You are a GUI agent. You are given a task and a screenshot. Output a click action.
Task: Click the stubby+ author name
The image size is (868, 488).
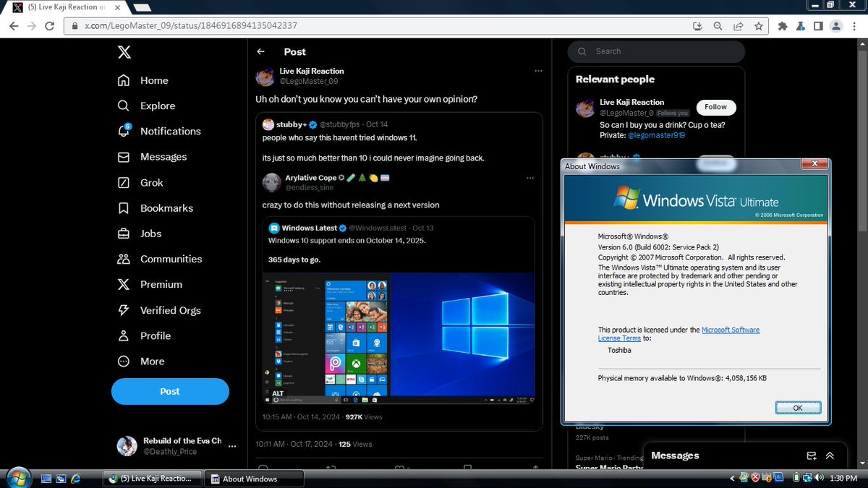tap(292, 124)
